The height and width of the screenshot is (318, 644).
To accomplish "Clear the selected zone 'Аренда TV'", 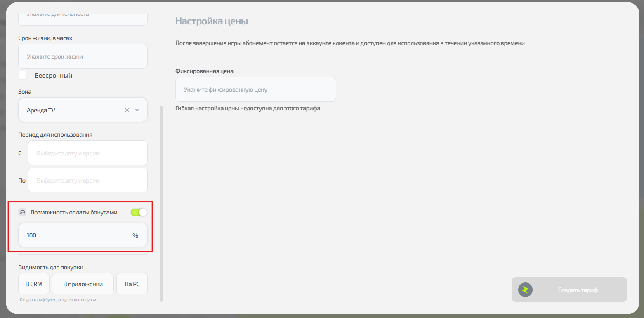I will coord(127,110).
